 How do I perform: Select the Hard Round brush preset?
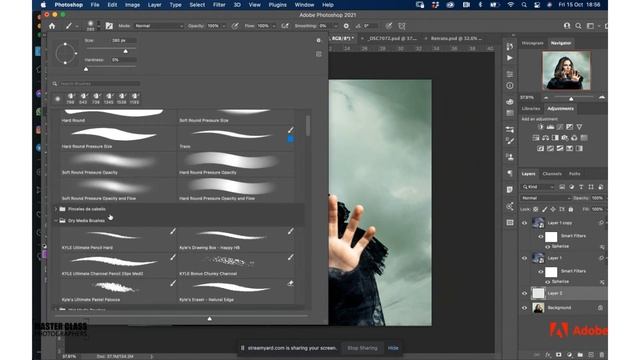point(118,116)
